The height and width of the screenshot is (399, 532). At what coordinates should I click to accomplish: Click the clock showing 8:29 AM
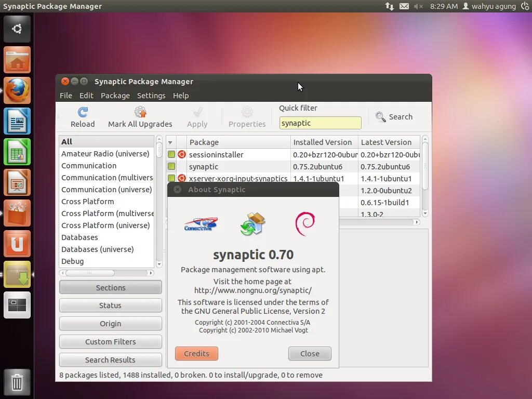point(444,6)
